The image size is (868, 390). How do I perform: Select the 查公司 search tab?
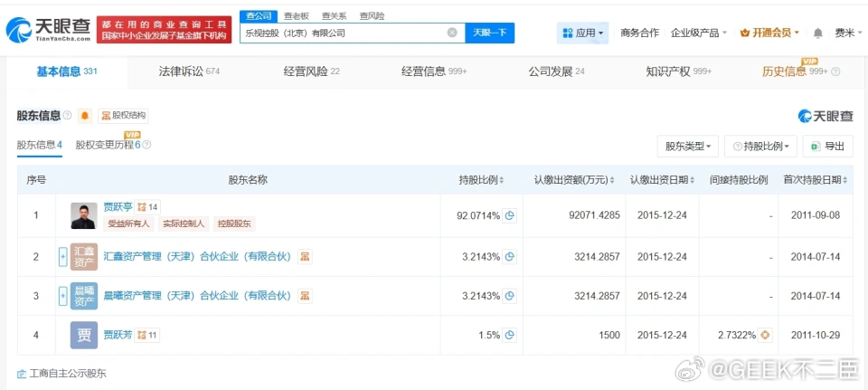click(x=259, y=16)
